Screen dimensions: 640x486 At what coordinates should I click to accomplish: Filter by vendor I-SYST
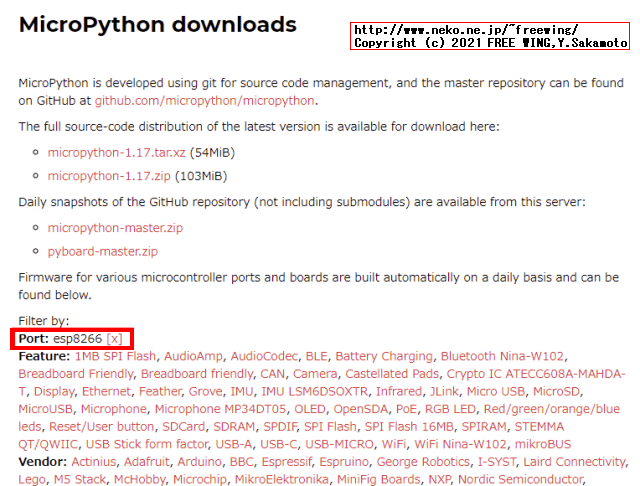point(497,462)
